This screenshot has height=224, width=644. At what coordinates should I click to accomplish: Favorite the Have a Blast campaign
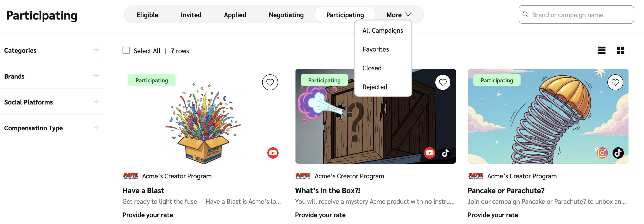pyautogui.click(x=270, y=82)
